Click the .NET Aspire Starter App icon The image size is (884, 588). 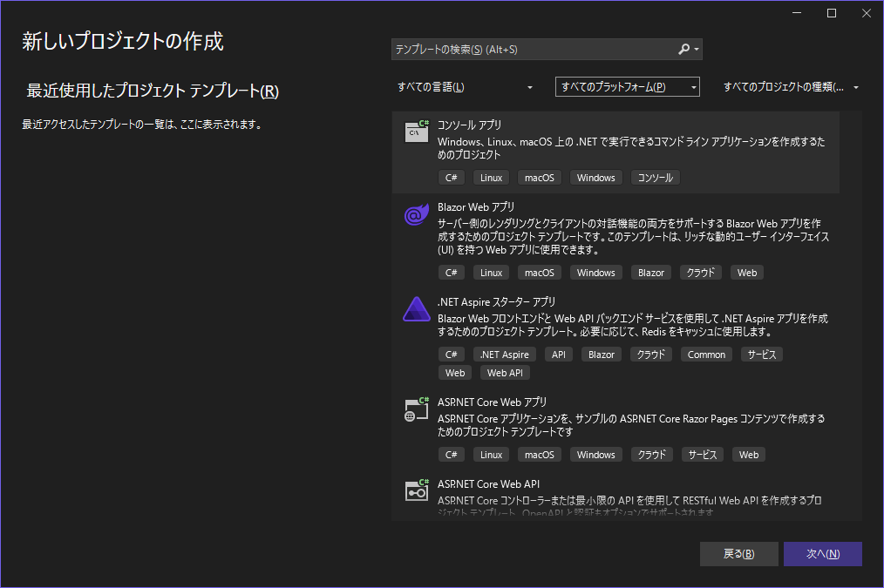click(x=415, y=309)
